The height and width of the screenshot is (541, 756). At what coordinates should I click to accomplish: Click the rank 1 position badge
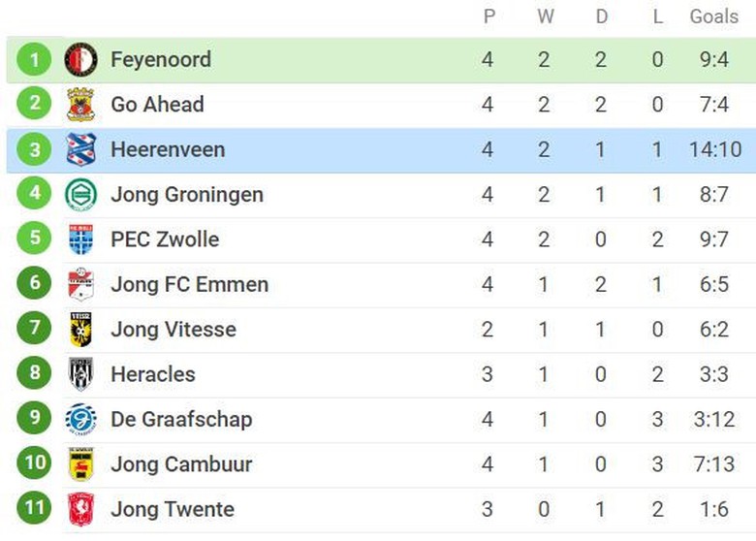click(35, 60)
